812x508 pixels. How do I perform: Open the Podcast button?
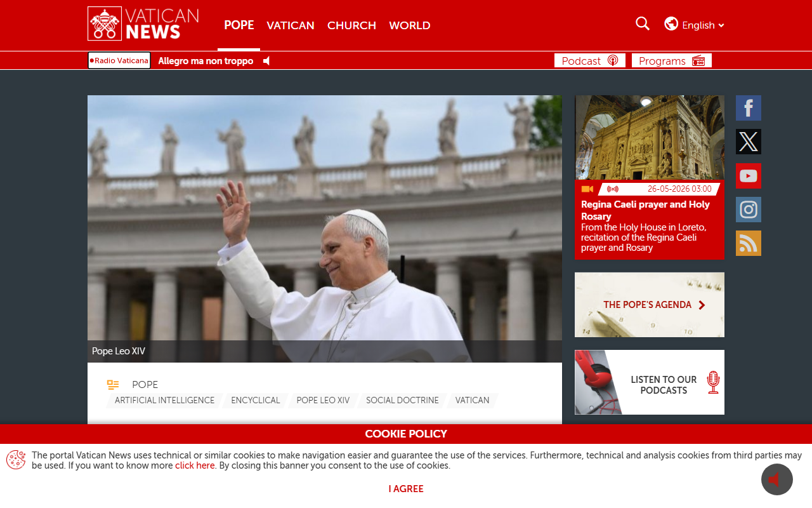[590, 60]
